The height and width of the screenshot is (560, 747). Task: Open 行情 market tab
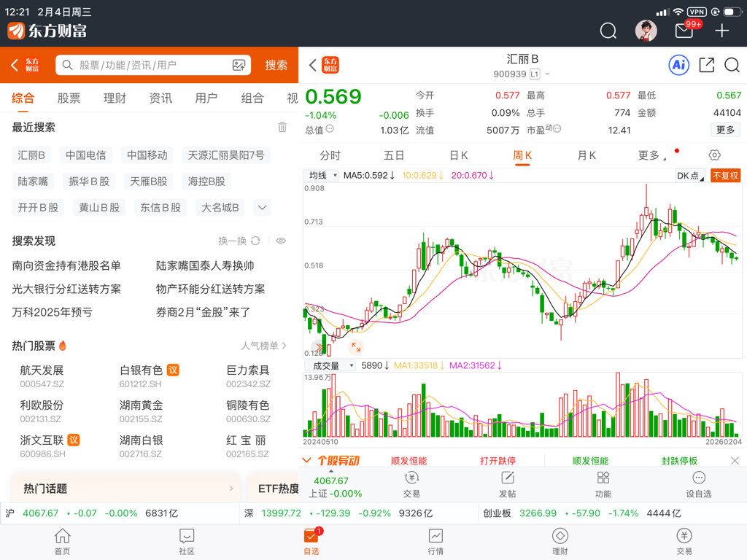[x=436, y=542]
